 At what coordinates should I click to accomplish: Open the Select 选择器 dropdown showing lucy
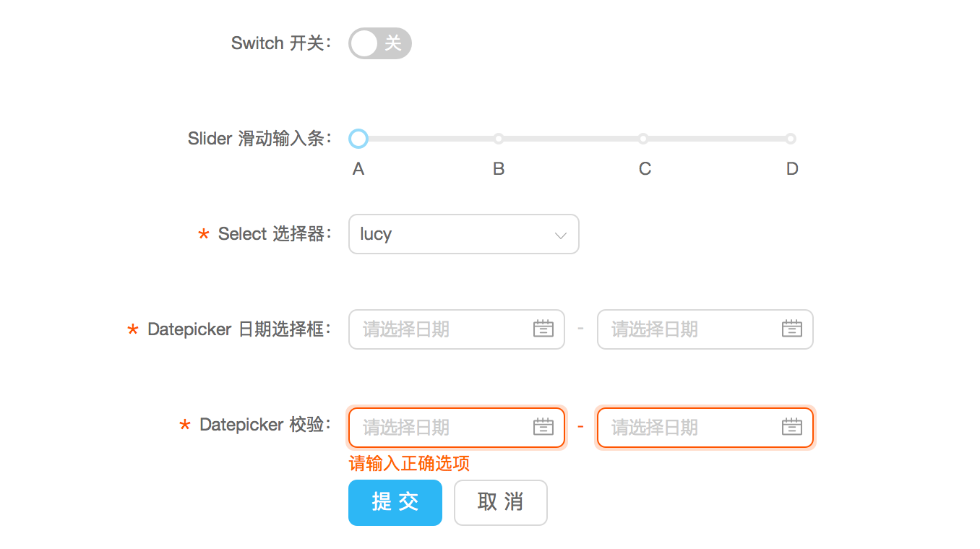[x=464, y=234]
